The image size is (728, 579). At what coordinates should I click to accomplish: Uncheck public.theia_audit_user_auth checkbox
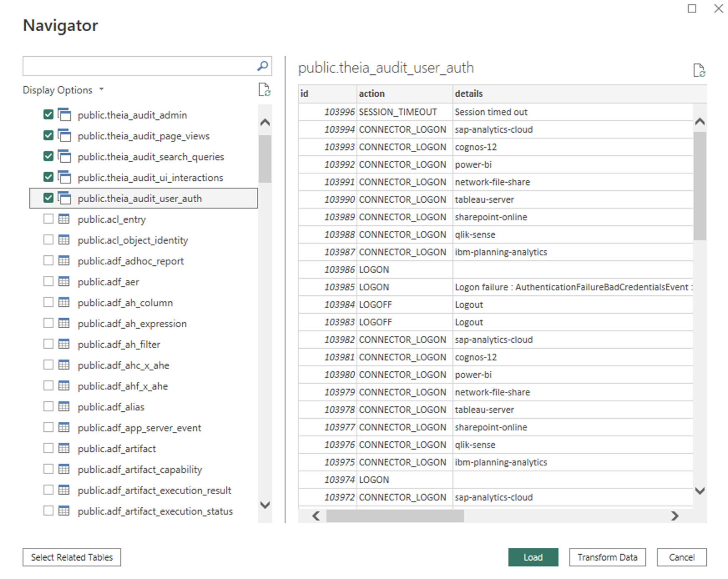(x=48, y=198)
